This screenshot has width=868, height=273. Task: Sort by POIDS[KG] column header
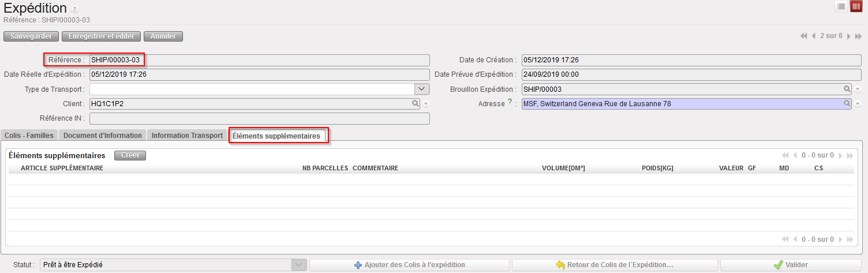(657, 169)
